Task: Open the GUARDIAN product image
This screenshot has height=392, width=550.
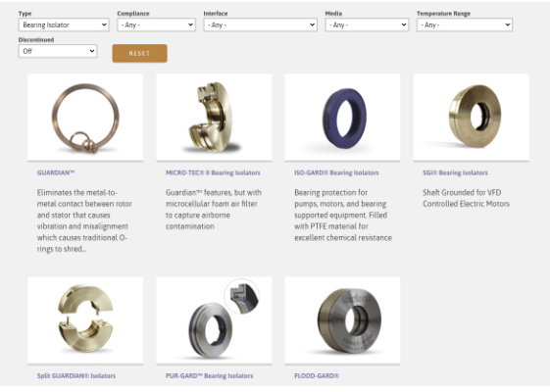Action: tap(85, 117)
